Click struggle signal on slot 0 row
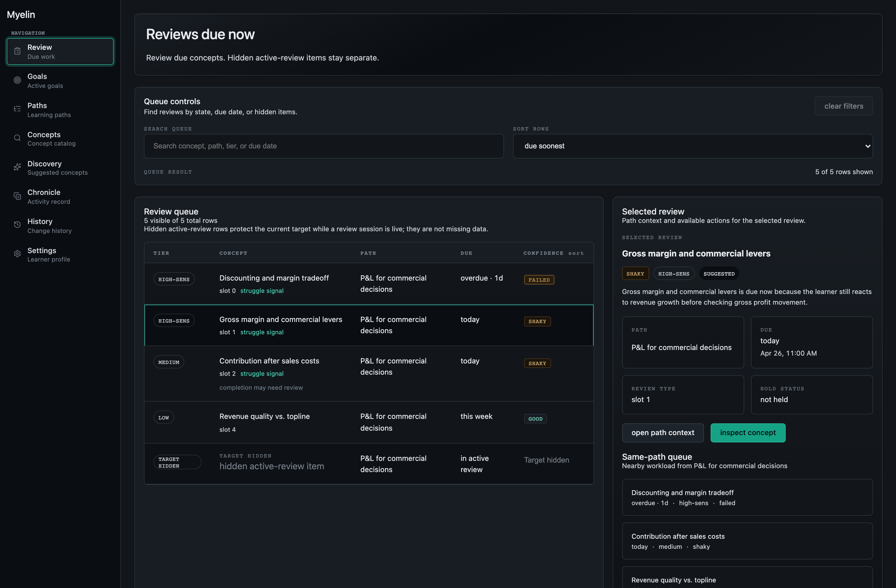896x588 pixels. click(x=262, y=291)
